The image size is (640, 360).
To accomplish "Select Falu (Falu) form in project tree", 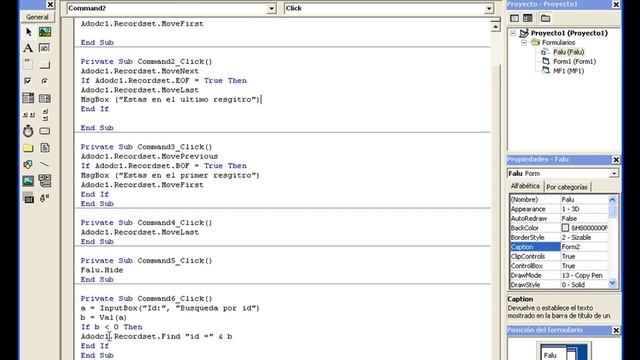I will [x=569, y=52].
